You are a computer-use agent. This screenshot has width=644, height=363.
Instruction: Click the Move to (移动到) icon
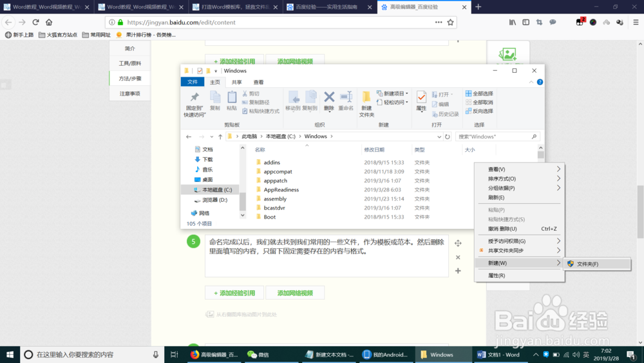point(293,97)
